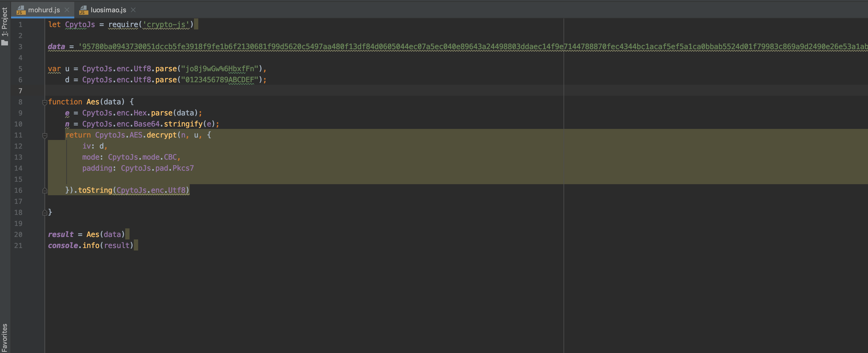Image resolution: width=868 pixels, height=353 pixels.
Task: Click line number 20 in gutter
Action: point(18,235)
